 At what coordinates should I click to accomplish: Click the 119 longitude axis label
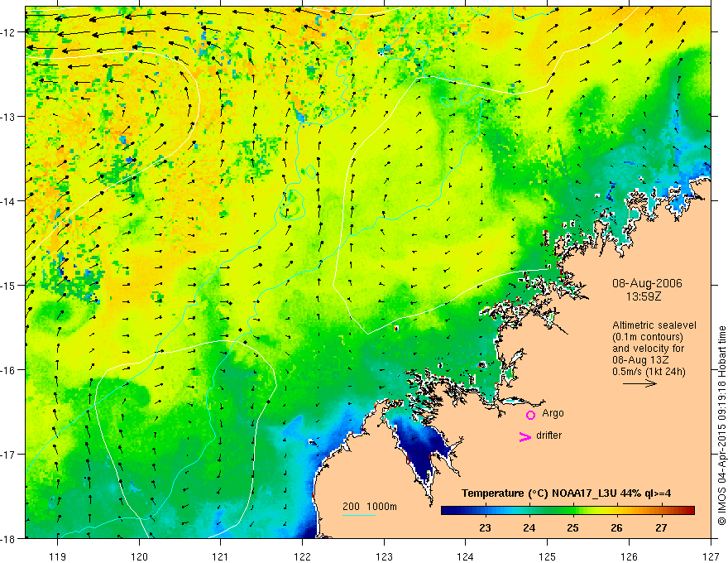[x=57, y=556]
